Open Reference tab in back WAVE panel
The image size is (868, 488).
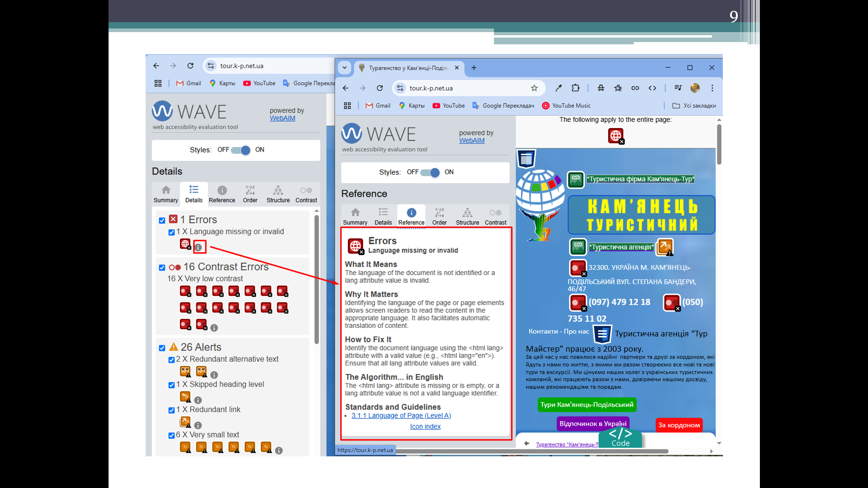point(222,194)
